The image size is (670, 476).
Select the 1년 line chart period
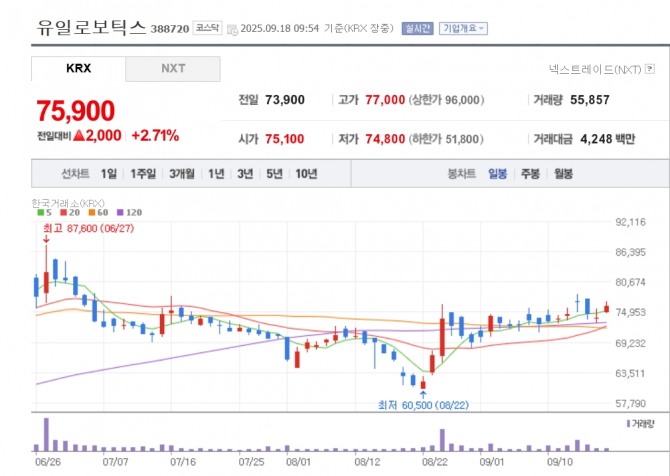click(216, 174)
